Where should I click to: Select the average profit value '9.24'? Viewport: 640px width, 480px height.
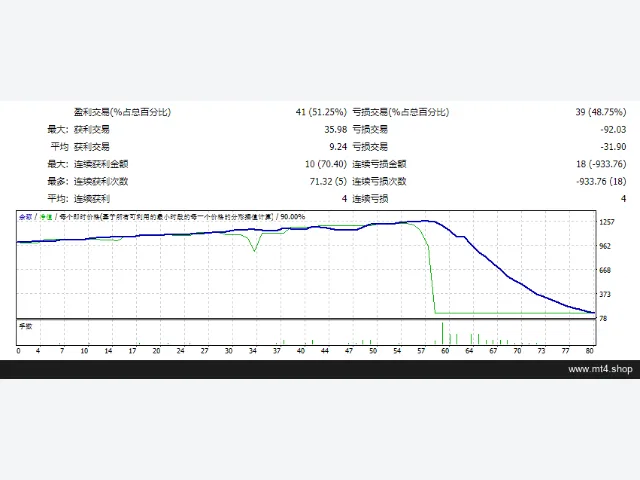(338, 147)
